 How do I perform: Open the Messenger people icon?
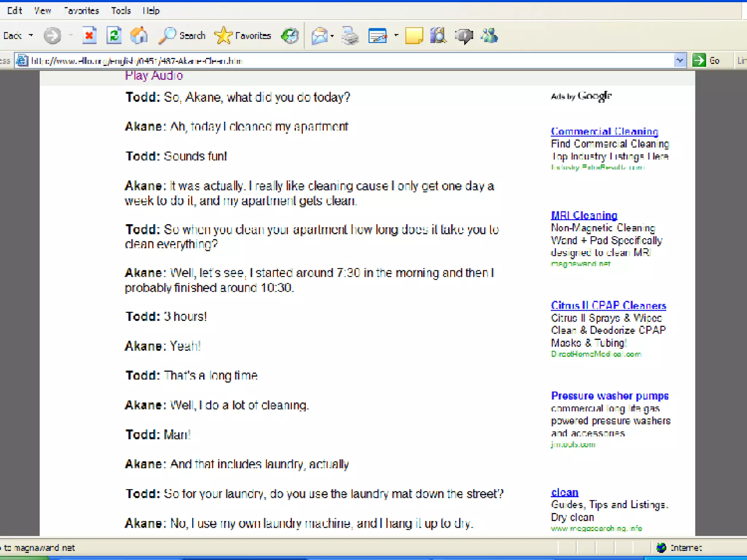pyautogui.click(x=489, y=36)
